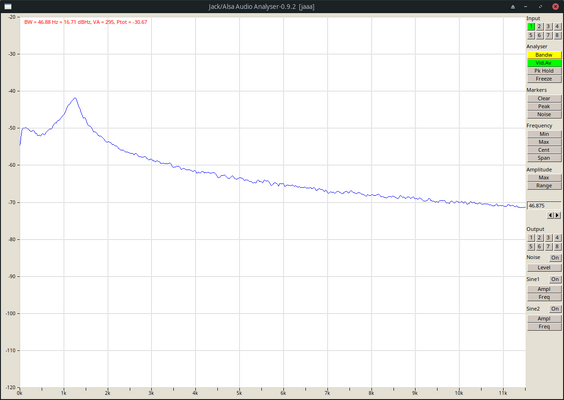Select output channel 8

click(x=557, y=246)
